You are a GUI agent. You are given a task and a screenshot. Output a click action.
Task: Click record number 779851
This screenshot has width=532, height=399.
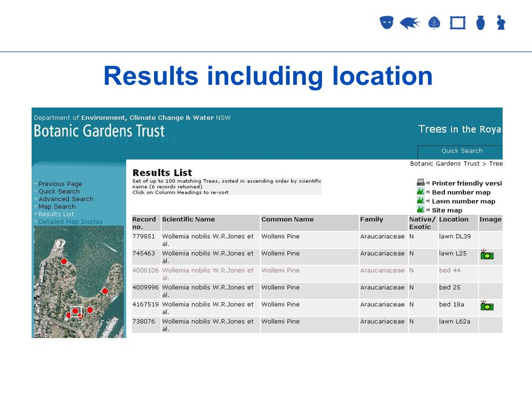144,236
